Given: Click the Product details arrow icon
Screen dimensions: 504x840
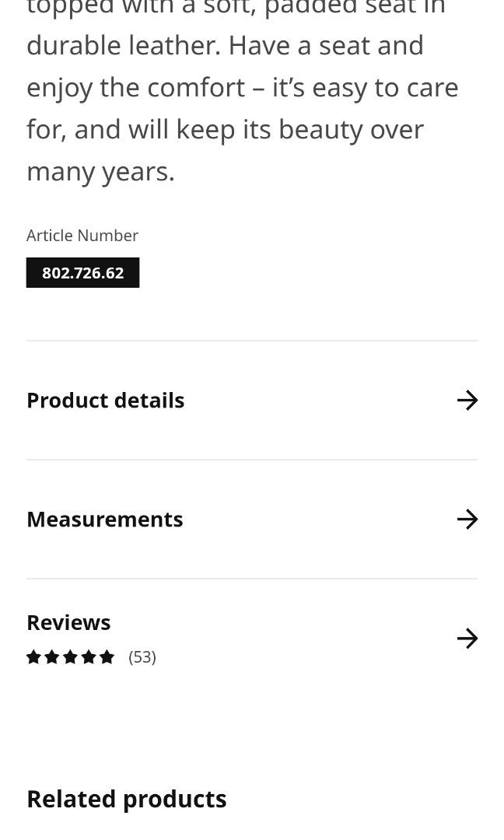Looking at the screenshot, I should (467, 401).
